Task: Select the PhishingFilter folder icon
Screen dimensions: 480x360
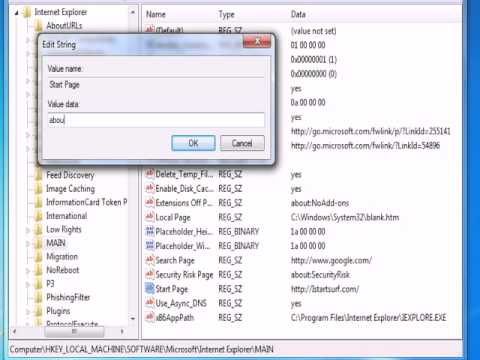Action: pyautogui.click(x=39, y=297)
